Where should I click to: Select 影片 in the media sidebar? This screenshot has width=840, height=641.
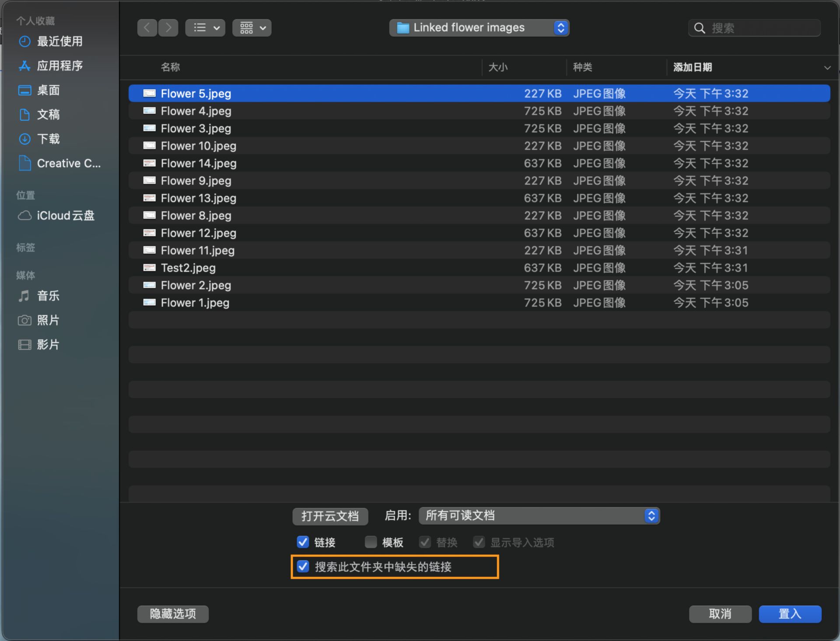coord(48,345)
